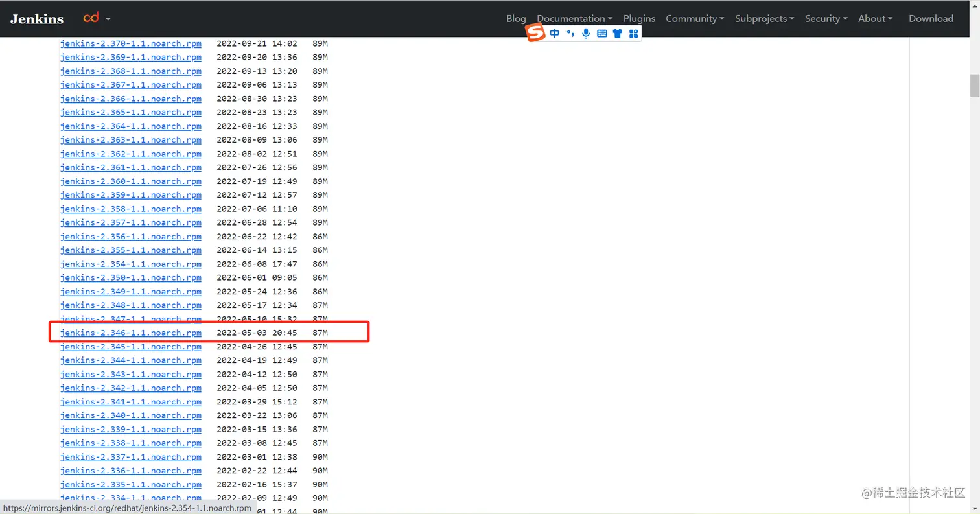The width and height of the screenshot is (980, 514).
Task: Click jenkins-2.338-1.1.noarch.rpm
Action: 131,443
